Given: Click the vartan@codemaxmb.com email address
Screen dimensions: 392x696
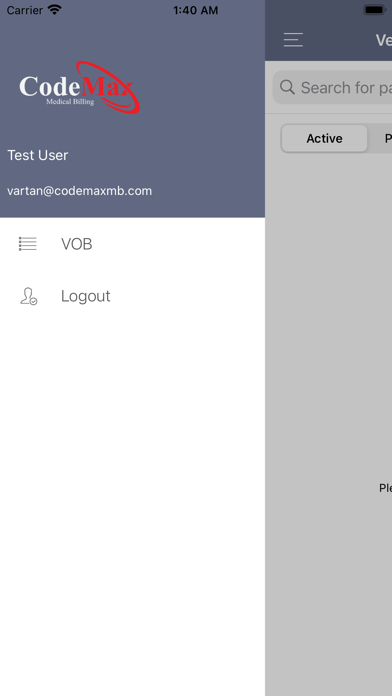Looking at the screenshot, I should [x=79, y=191].
